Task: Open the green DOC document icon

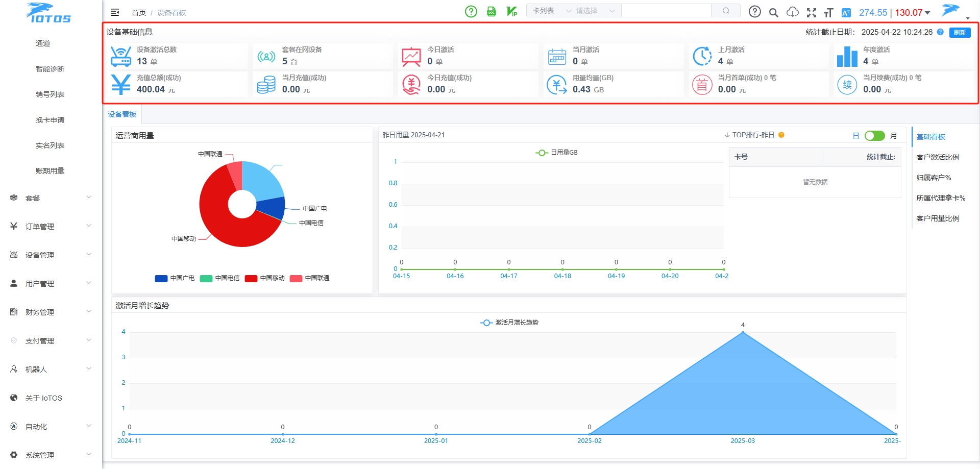Action: point(491,11)
